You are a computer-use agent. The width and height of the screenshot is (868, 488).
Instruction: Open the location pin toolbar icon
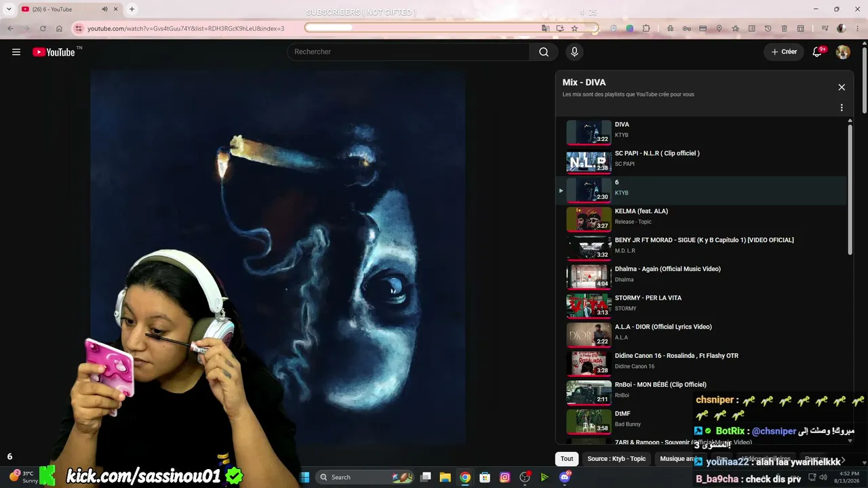pos(719,28)
